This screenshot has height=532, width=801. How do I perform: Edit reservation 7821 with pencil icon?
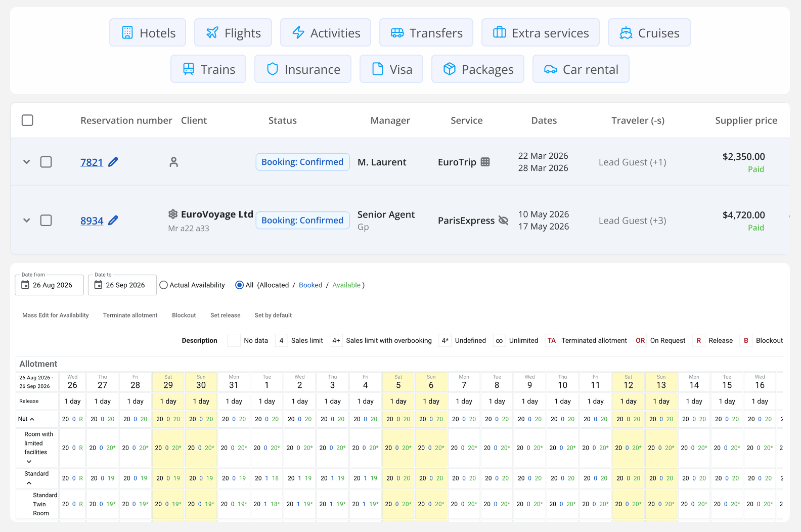(x=113, y=162)
